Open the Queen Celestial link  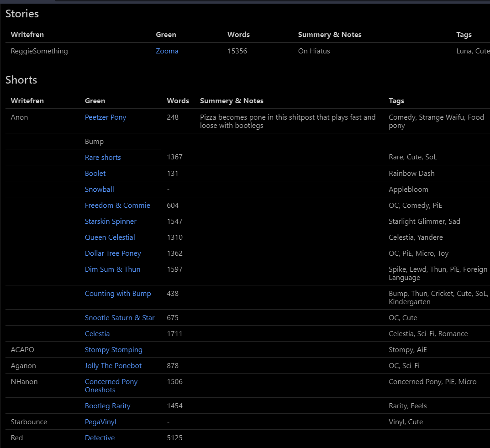pos(110,237)
